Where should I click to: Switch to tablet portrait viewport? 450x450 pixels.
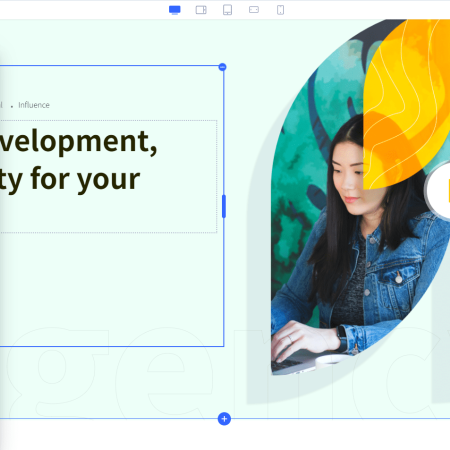point(227,10)
